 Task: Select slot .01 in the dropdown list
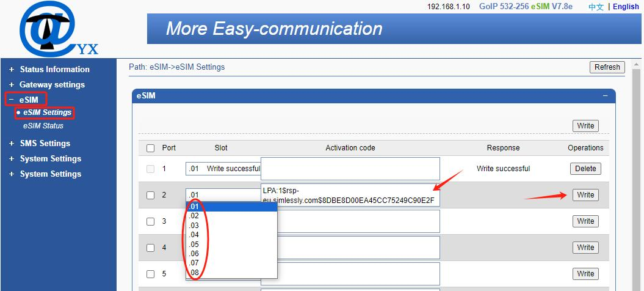(231, 206)
